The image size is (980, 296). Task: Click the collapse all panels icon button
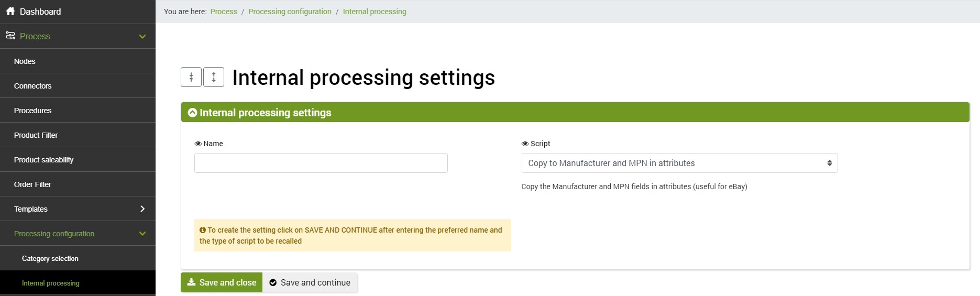(191, 78)
